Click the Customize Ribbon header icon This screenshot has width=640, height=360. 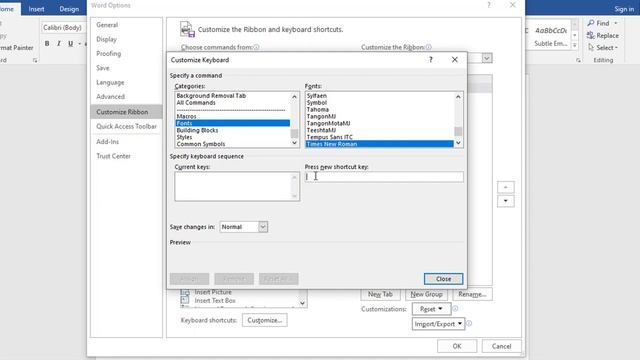[187, 29]
